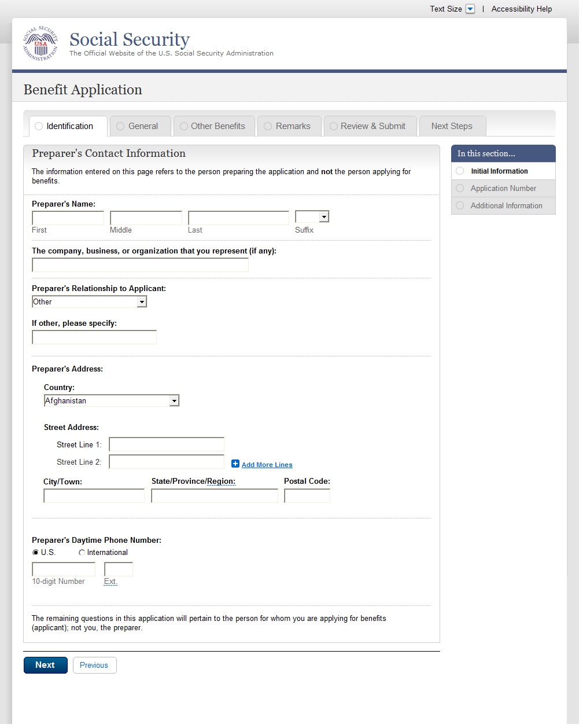Viewport: 583px width, 728px height.
Task: Click the Initial Information step circle icon
Action: tap(460, 171)
